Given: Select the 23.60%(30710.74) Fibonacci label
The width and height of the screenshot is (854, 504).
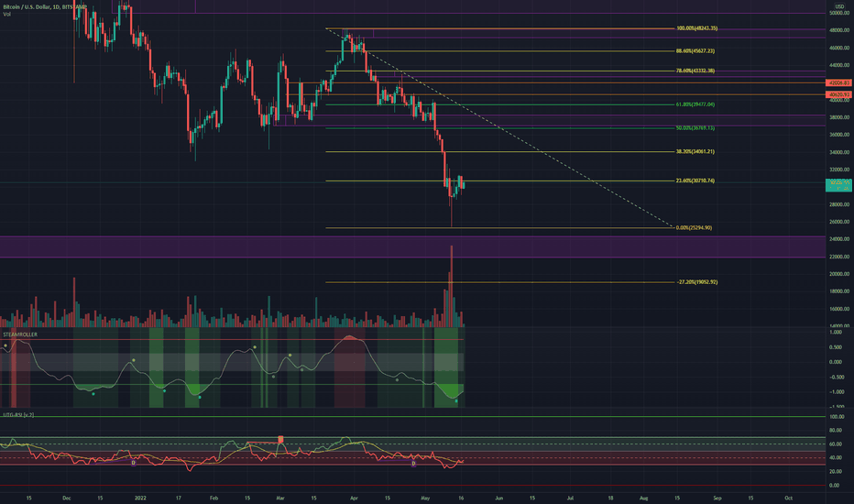Looking at the screenshot, I should (695, 181).
